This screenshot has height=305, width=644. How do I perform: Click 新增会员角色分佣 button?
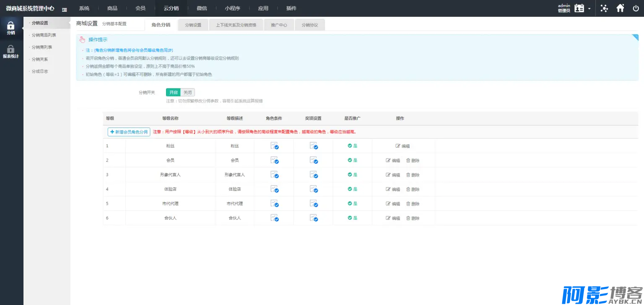pyautogui.click(x=129, y=132)
